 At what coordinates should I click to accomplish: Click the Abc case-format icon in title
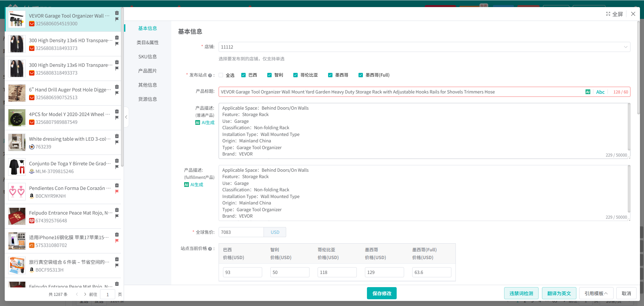[600, 92]
